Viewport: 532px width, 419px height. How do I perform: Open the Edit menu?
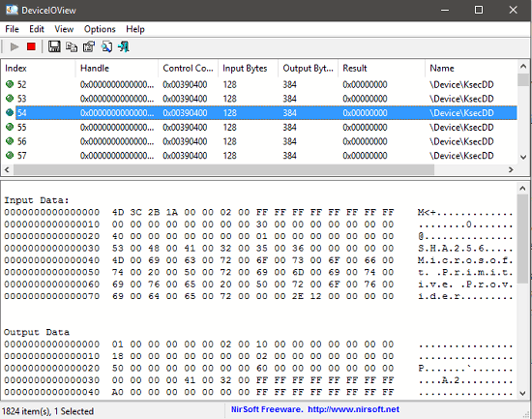click(37, 29)
